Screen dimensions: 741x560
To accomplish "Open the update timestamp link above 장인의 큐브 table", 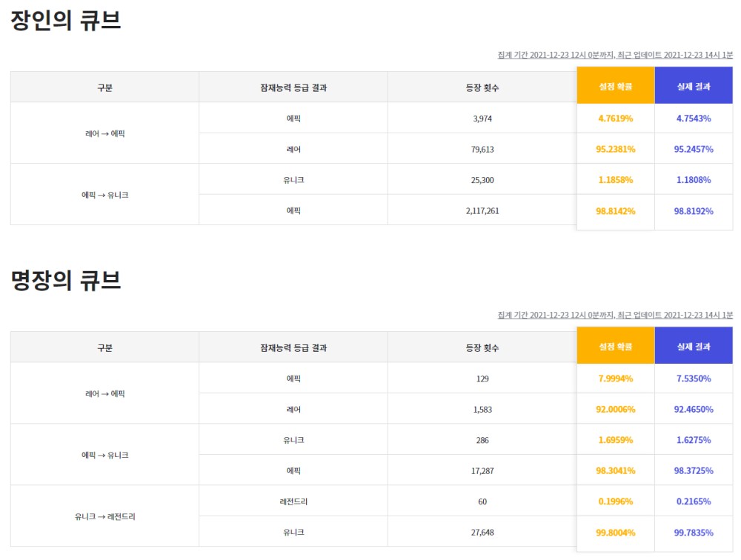I will coord(615,55).
